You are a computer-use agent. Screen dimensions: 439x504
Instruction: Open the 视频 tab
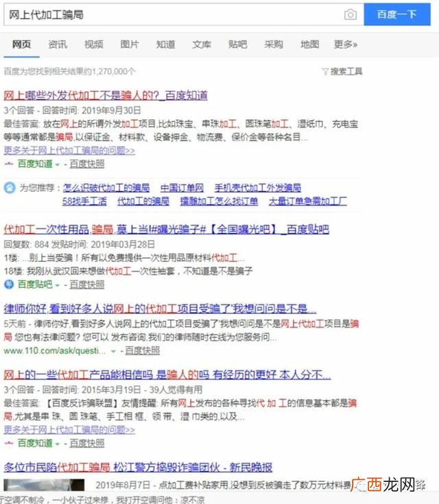click(93, 45)
